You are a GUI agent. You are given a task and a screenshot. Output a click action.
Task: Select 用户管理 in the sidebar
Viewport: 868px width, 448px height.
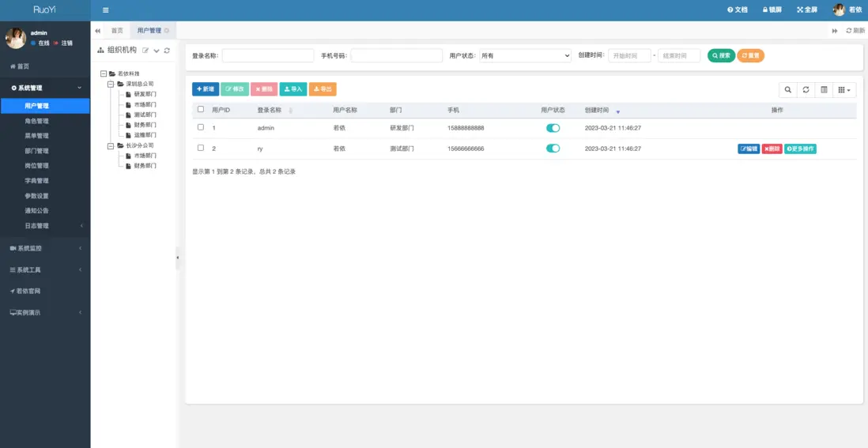45,106
